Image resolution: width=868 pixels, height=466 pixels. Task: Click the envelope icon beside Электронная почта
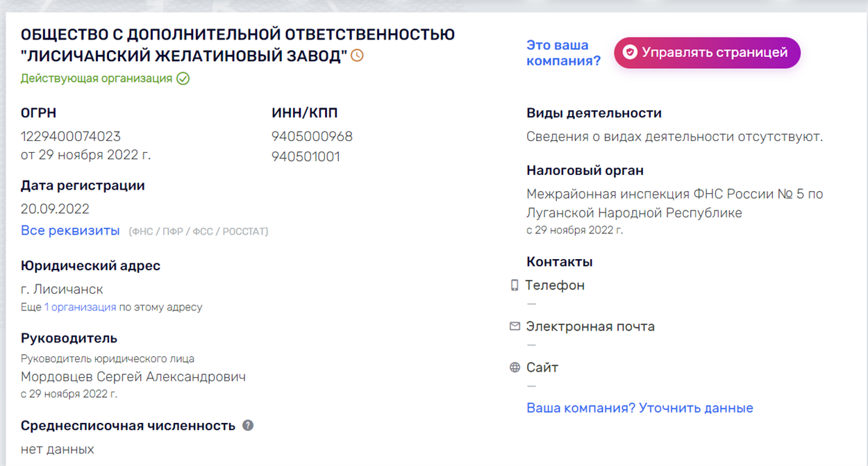(515, 326)
